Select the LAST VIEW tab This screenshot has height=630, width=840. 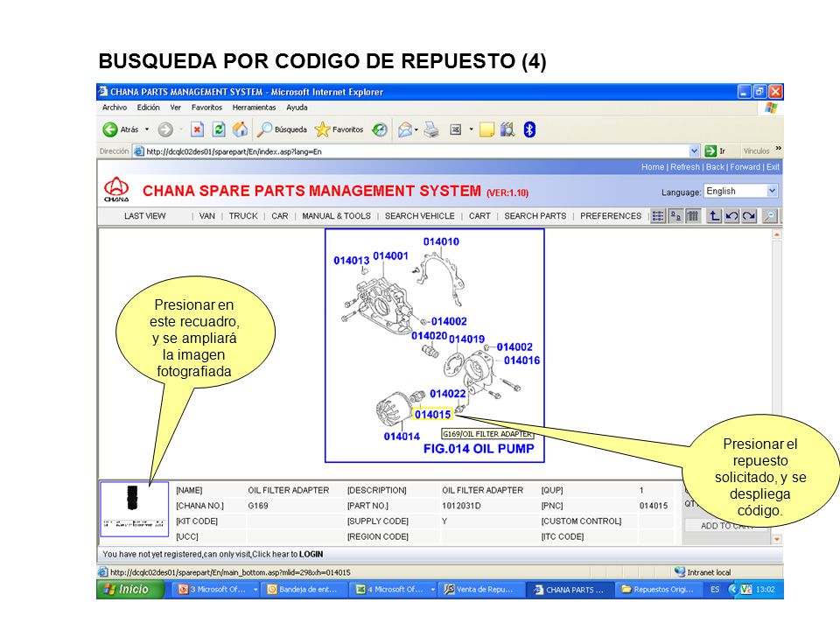(144, 216)
